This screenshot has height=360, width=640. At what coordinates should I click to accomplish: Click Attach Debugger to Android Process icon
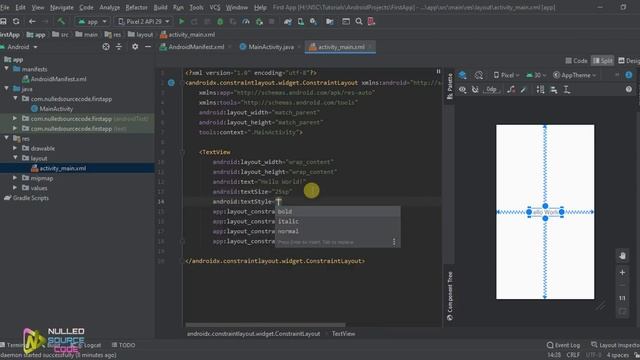coord(259,21)
